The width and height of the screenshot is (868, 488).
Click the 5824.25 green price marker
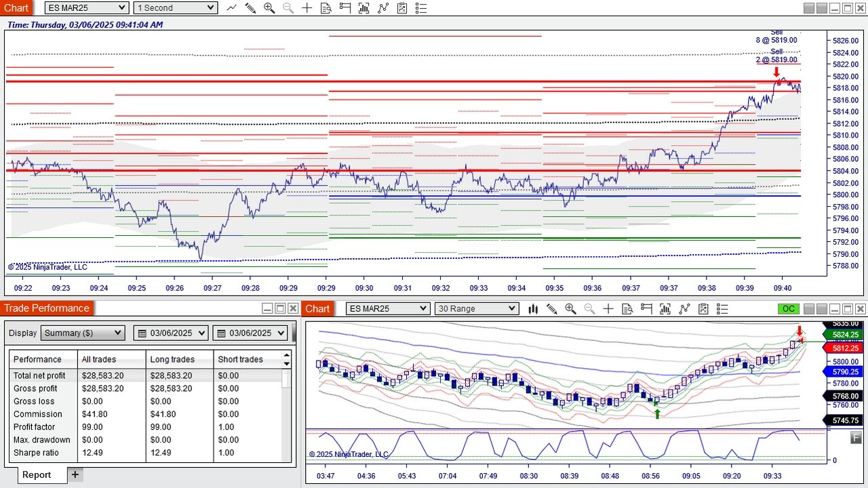[844, 335]
